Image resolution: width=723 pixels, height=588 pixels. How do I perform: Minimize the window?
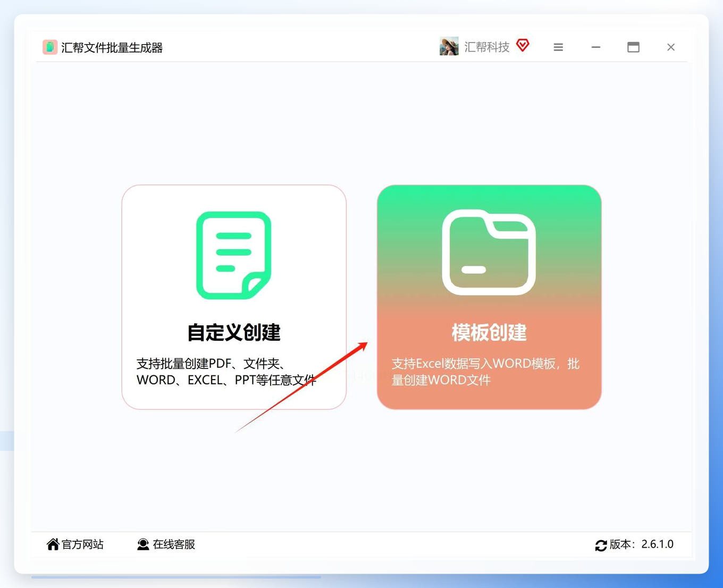tap(596, 47)
